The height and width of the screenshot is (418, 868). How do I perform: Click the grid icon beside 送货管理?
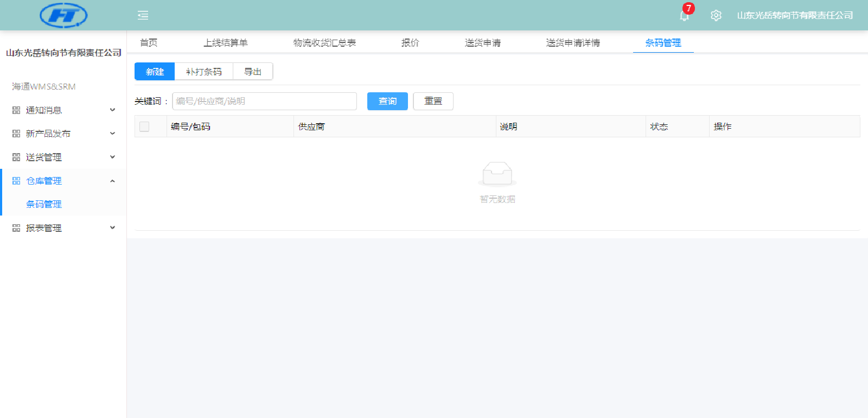click(16, 157)
